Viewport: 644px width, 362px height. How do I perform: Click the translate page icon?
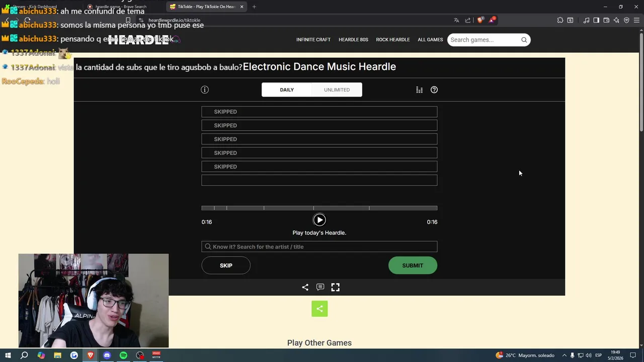coord(456,20)
